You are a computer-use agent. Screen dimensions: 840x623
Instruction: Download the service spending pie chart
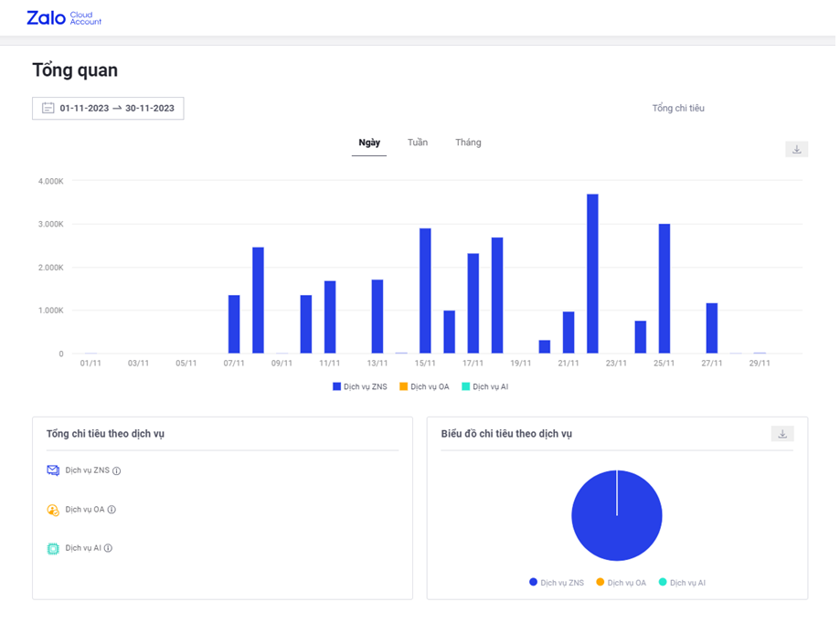[x=782, y=434]
